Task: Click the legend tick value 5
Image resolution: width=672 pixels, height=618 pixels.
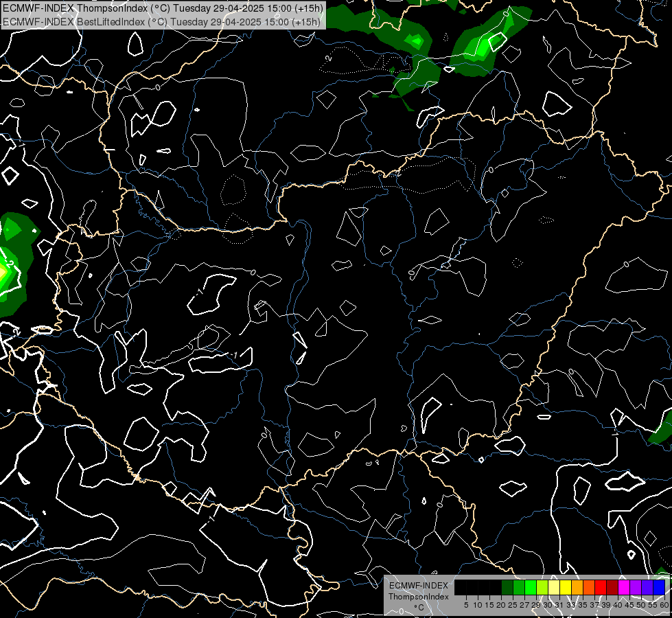Action: (x=466, y=605)
